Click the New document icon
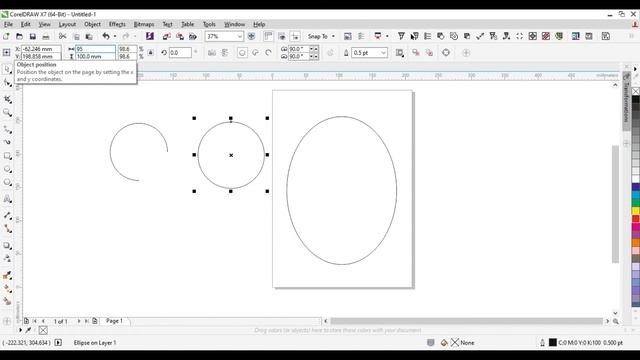 click(x=6, y=36)
